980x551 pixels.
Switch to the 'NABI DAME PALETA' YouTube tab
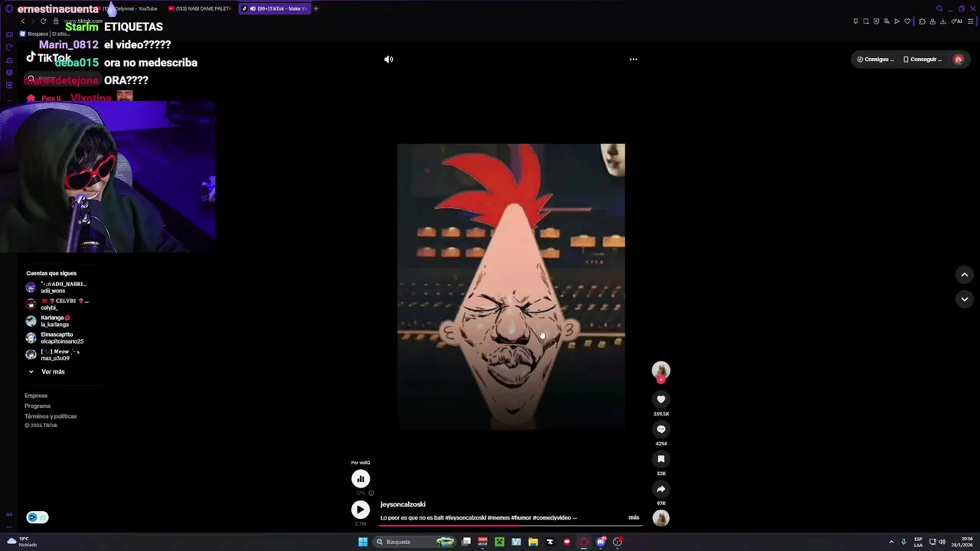[199, 8]
